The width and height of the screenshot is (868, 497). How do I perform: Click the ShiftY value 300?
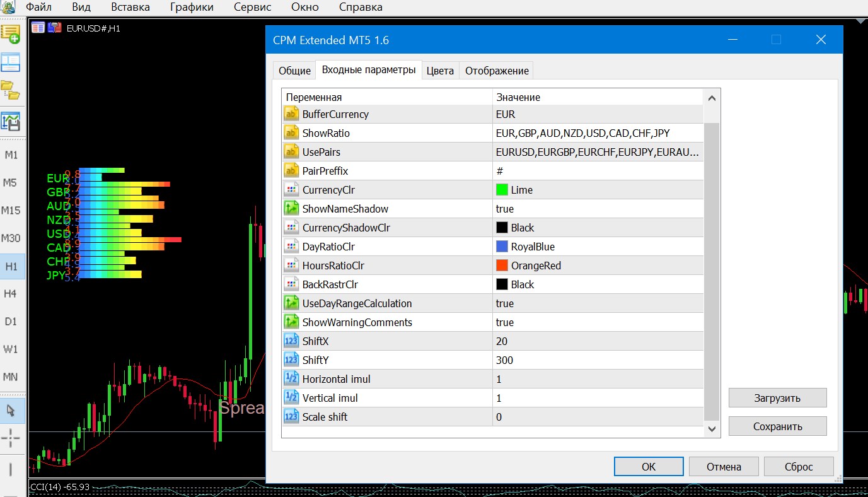click(x=504, y=360)
